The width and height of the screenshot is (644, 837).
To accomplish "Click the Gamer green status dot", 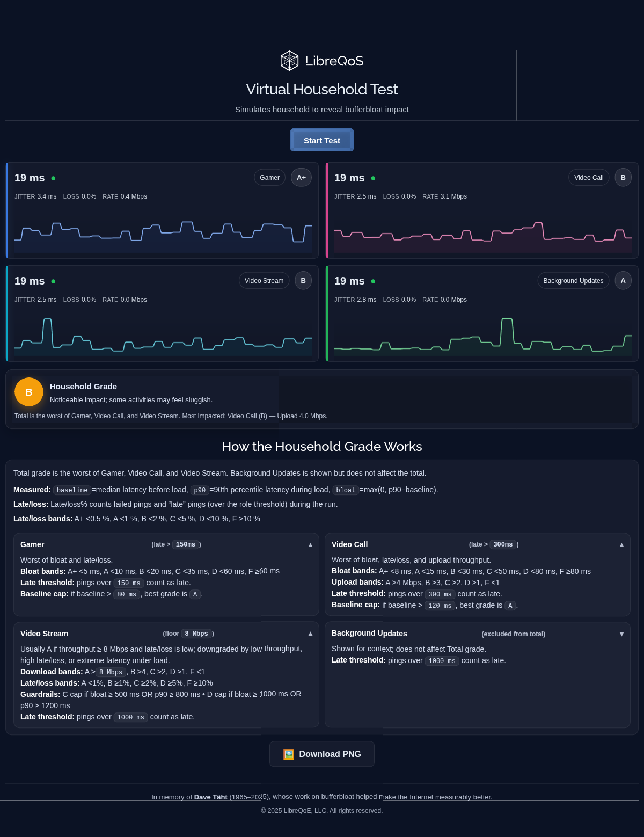I will point(53,178).
